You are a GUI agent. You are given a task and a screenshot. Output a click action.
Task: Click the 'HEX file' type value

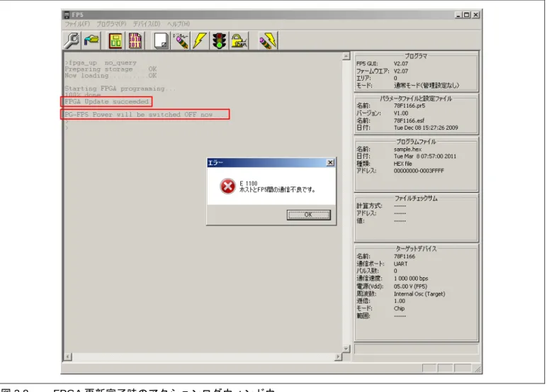(402, 163)
